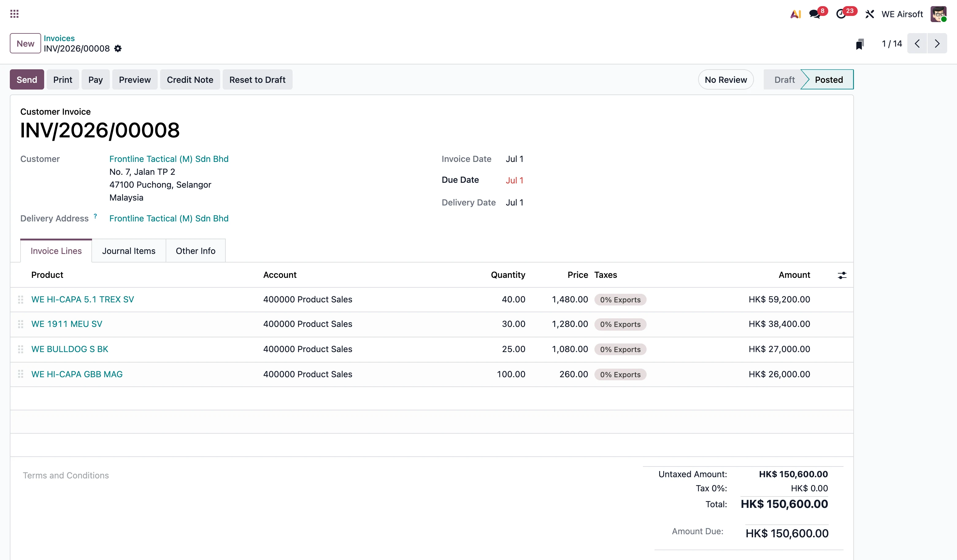Screen dimensions: 957x560
Task: Select the Draft status stage
Action: tap(784, 79)
